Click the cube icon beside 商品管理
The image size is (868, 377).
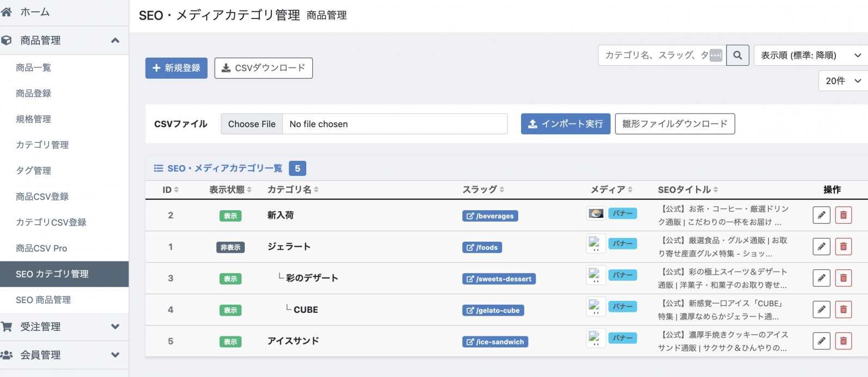[x=7, y=40]
